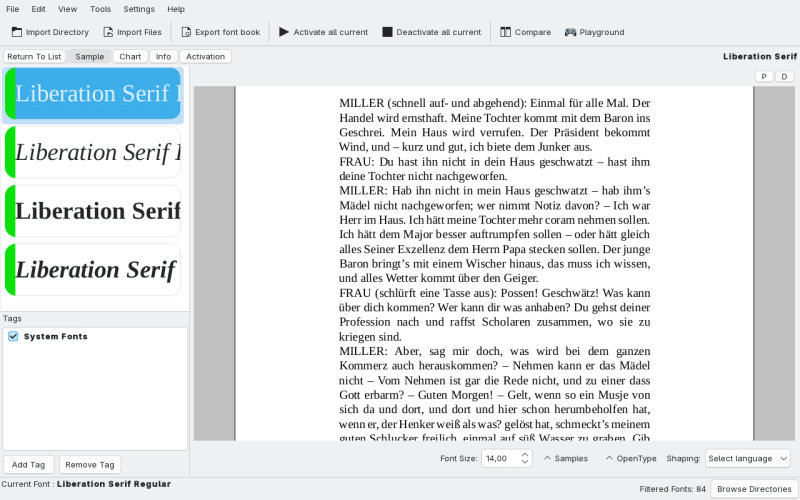The width and height of the screenshot is (800, 500).
Task: Select the Liberation Serif Regular preview
Action: (x=93, y=94)
